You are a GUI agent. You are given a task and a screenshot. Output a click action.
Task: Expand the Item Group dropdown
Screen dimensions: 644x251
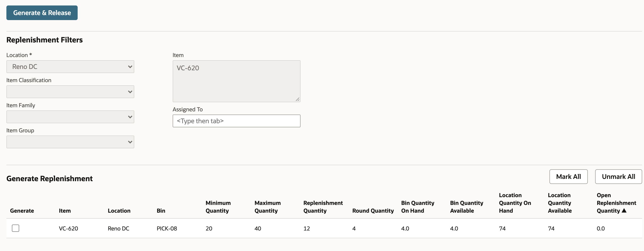tap(70, 142)
